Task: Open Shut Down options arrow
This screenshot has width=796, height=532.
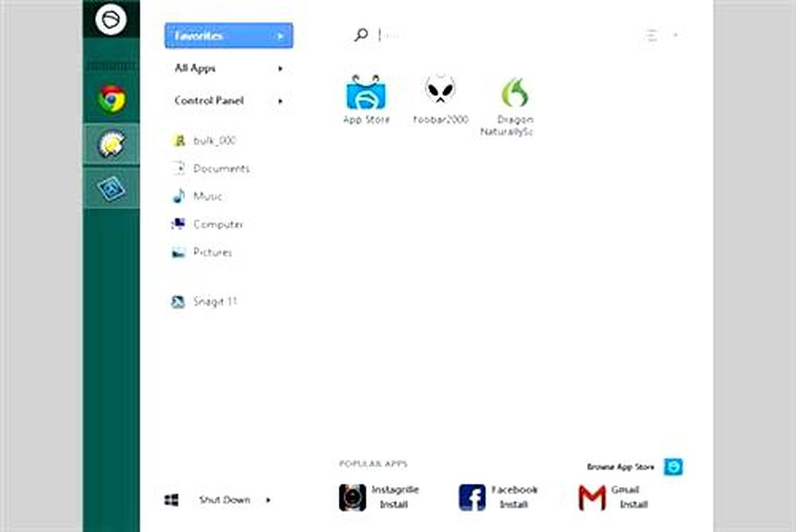Action: point(269,499)
